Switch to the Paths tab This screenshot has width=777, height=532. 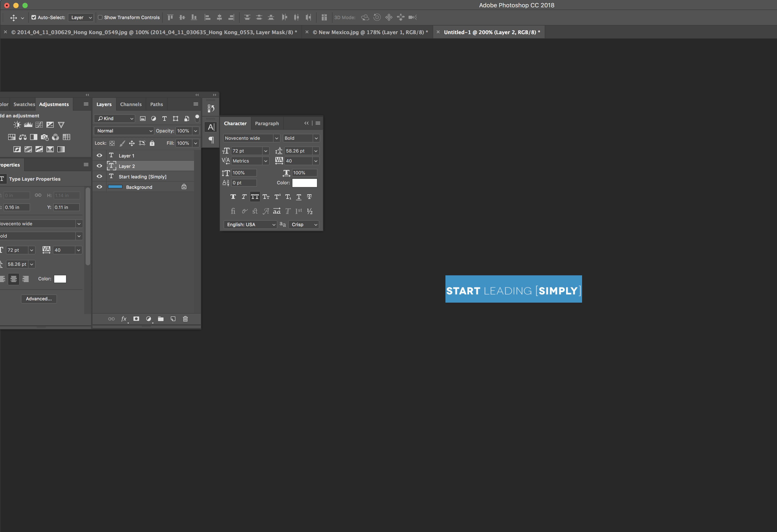click(156, 105)
